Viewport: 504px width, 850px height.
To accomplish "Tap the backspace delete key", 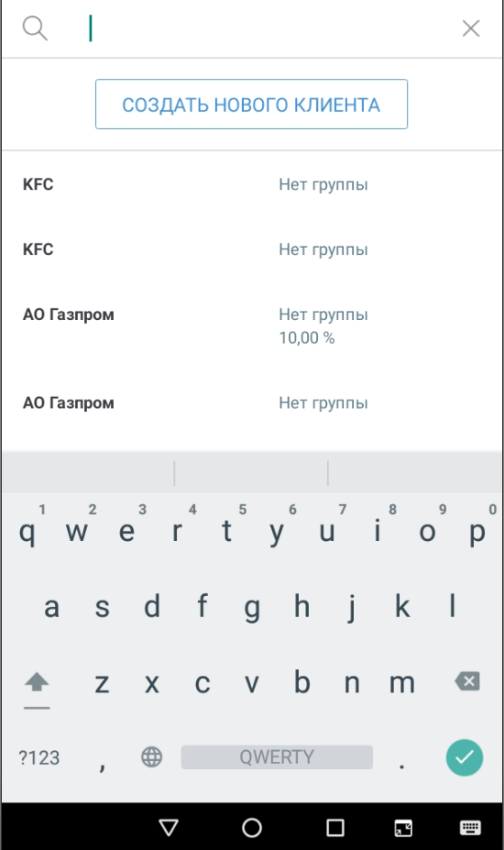I will click(467, 681).
